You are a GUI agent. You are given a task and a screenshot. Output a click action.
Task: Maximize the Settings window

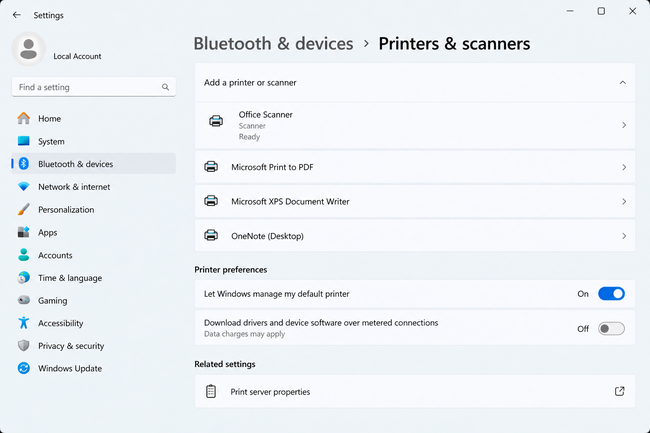pyautogui.click(x=601, y=11)
